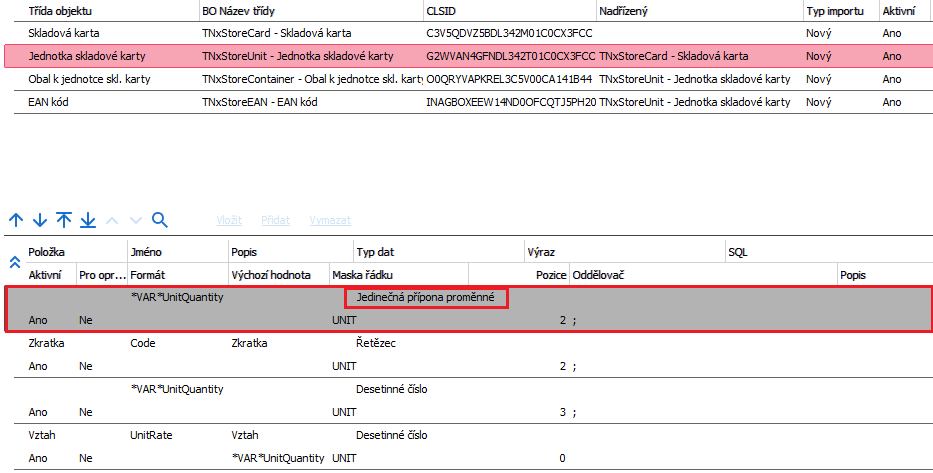Click the move to top arrow icon
Image resolution: width=933 pixels, height=473 pixels.
pos(63,220)
